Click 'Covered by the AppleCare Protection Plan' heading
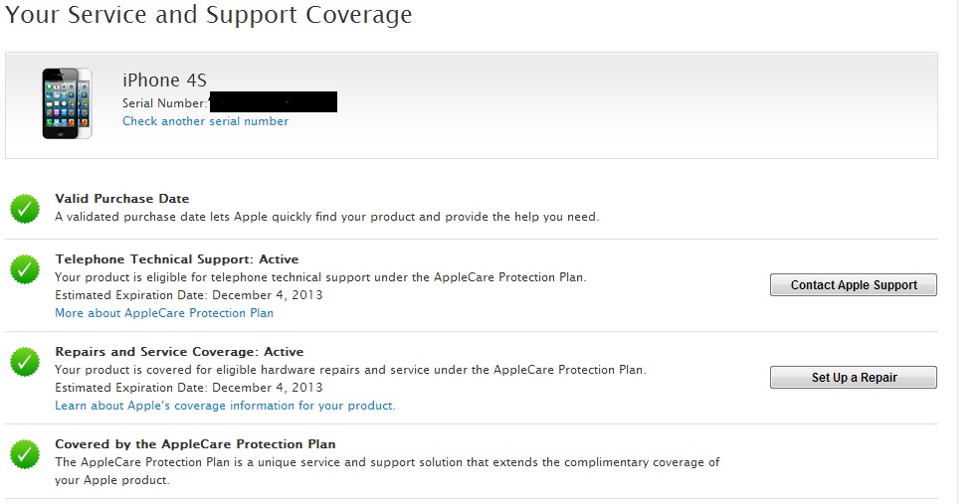The image size is (980, 504). pyautogui.click(x=195, y=444)
